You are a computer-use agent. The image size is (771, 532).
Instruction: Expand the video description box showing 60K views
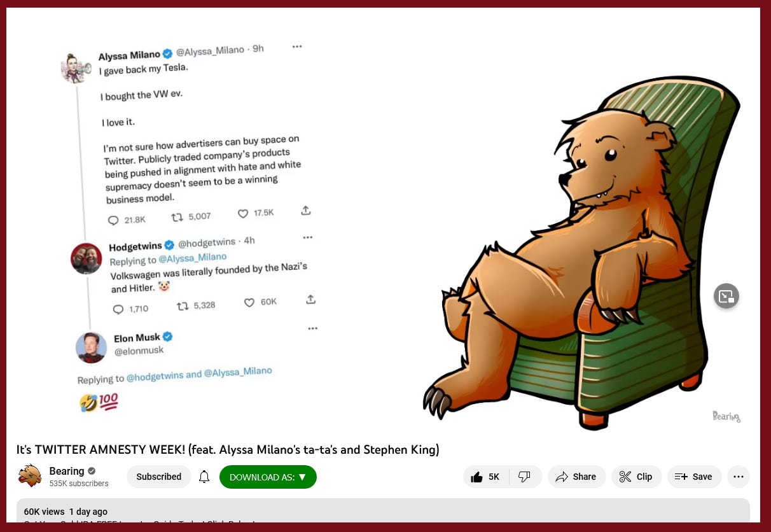(383, 511)
